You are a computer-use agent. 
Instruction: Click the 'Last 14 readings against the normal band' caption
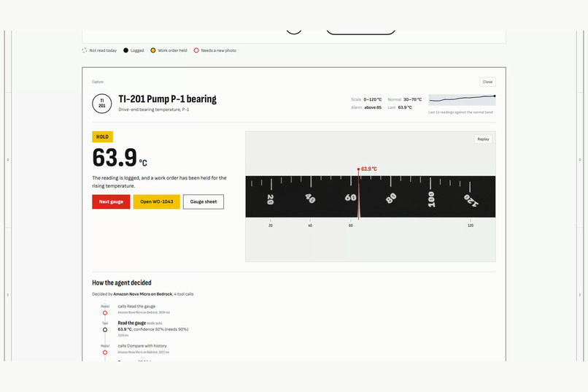coord(460,112)
